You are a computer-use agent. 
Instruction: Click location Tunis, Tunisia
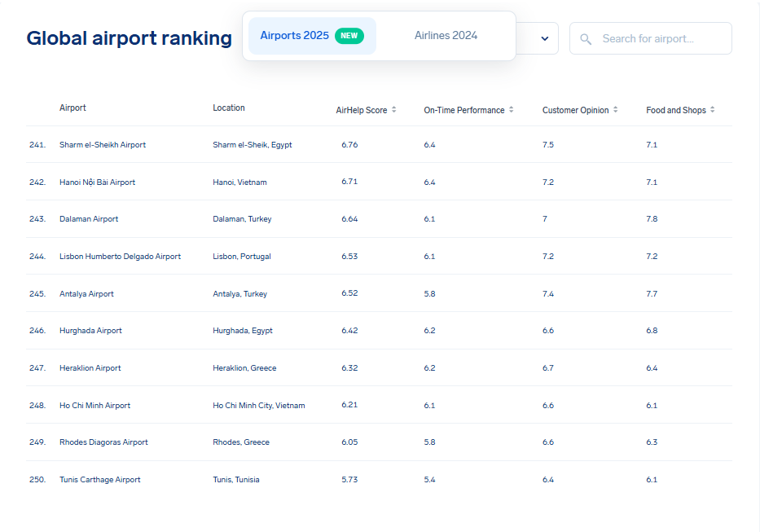pyautogui.click(x=236, y=479)
